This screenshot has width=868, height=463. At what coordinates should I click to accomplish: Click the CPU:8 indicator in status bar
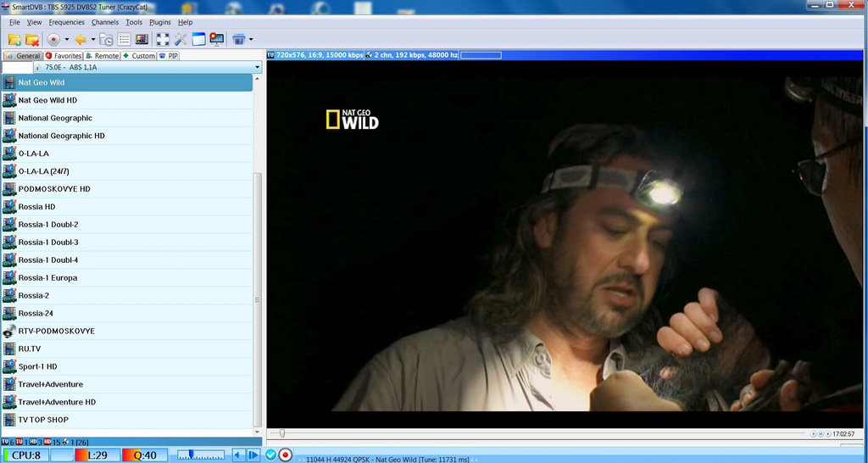(x=26, y=455)
